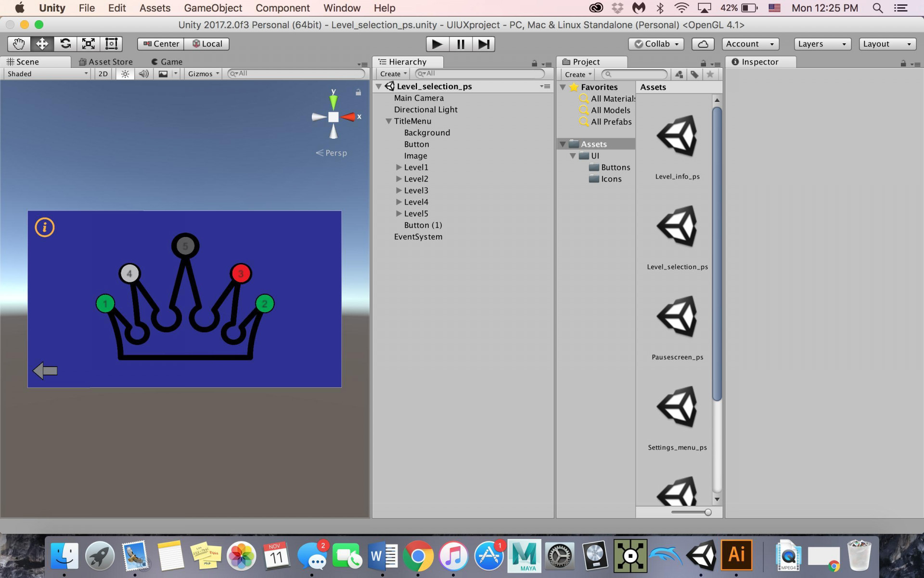This screenshot has width=924, height=578.
Task: Open the Cloud services button
Action: 703,44
